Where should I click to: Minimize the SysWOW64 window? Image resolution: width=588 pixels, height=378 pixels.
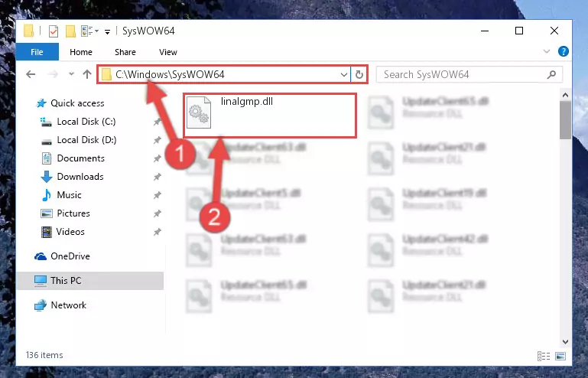tap(485, 31)
